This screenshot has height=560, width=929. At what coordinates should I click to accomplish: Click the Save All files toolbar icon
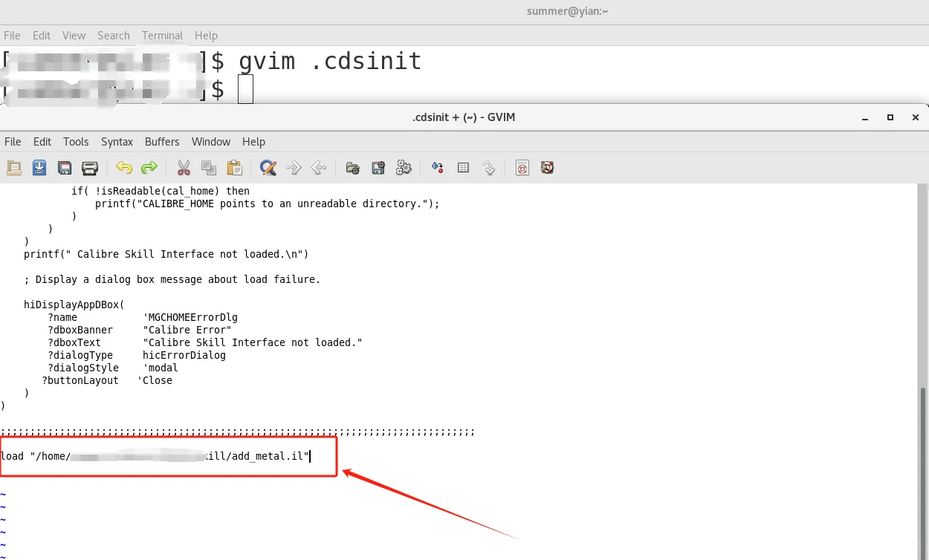tap(65, 168)
